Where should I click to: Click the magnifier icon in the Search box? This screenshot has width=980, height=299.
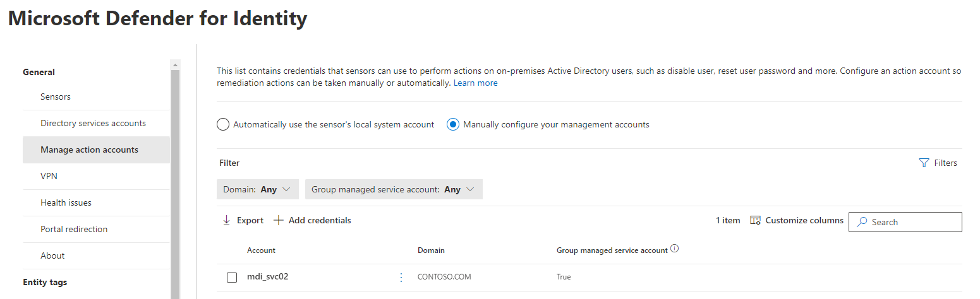(x=862, y=222)
